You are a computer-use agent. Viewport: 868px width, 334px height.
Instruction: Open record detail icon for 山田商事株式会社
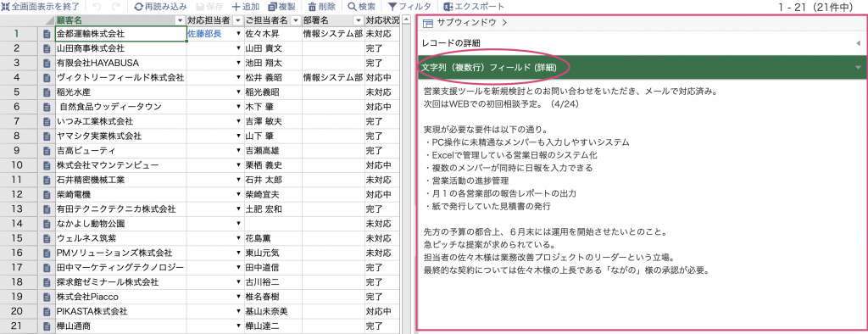pos(47,48)
